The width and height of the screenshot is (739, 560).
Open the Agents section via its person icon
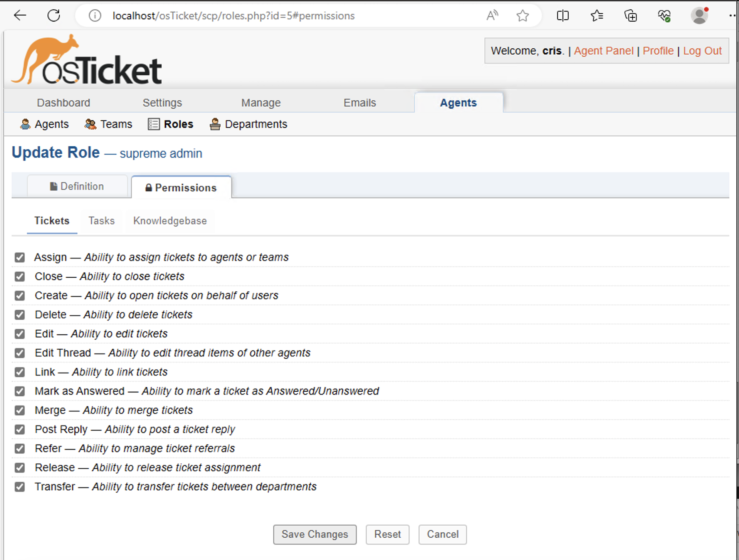[25, 124]
